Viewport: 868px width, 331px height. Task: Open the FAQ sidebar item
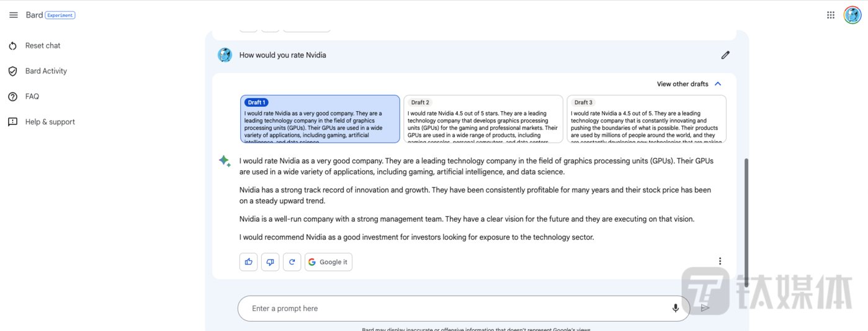tap(32, 96)
